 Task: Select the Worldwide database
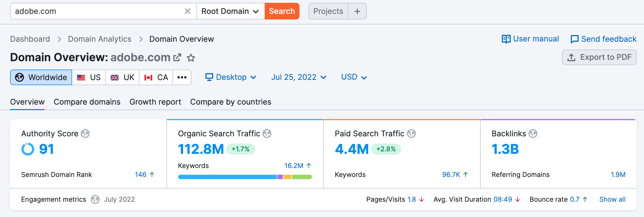(x=41, y=77)
